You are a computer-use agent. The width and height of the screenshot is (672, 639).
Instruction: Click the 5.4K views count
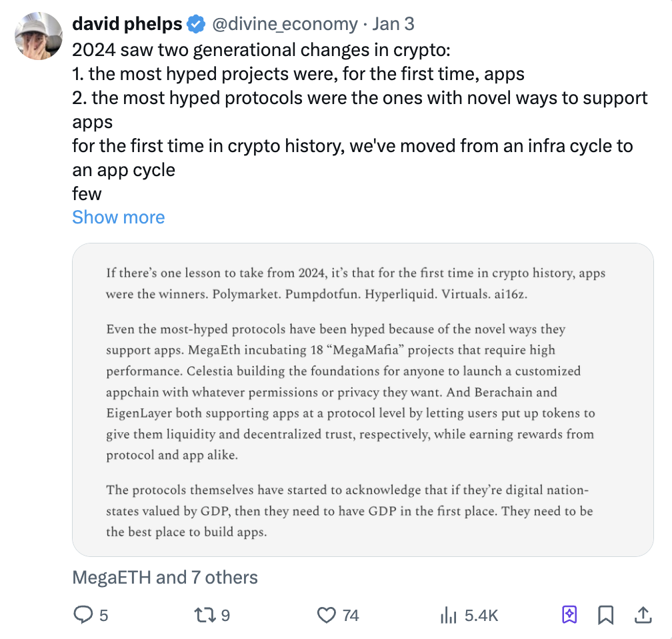[x=481, y=615]
